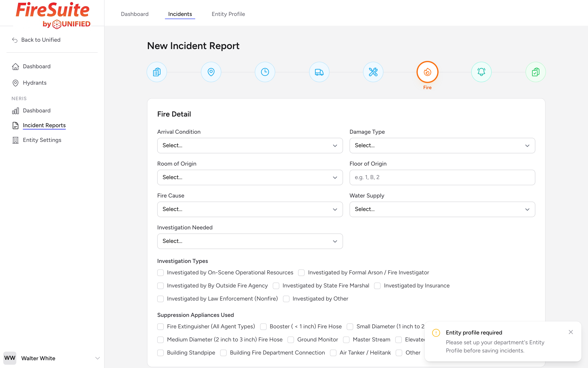Open Entity Settings in the sidebar
The width and height of the screenshot is (588, 368).
42,140
